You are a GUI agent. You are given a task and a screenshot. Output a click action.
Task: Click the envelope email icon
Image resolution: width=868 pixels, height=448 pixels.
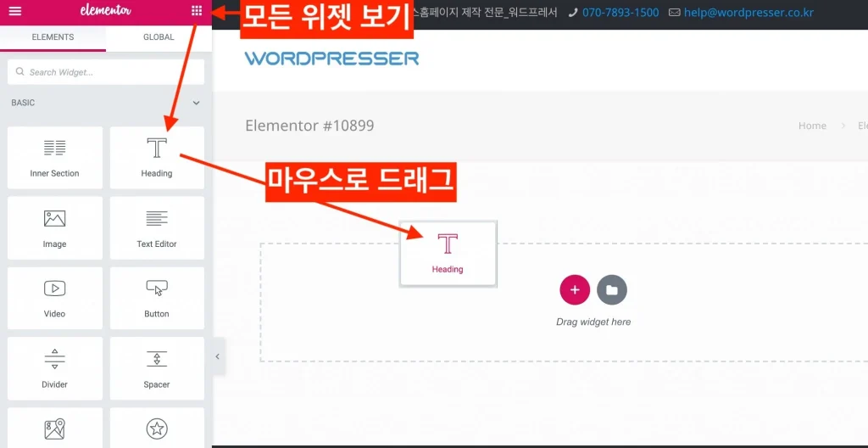point(674,12)
